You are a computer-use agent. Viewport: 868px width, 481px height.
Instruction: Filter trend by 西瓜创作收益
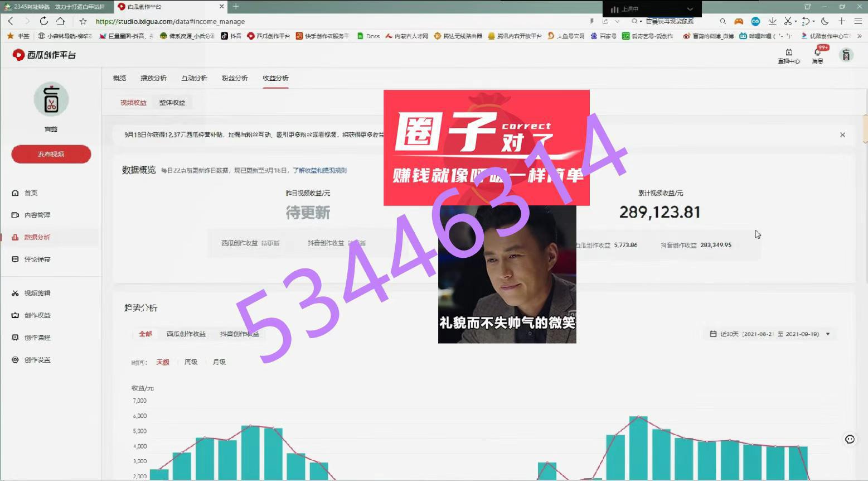point(186,334)
